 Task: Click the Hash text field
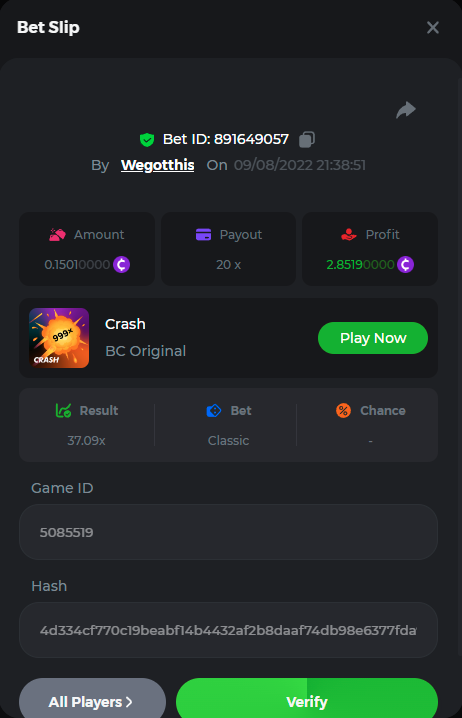point(228,630)
